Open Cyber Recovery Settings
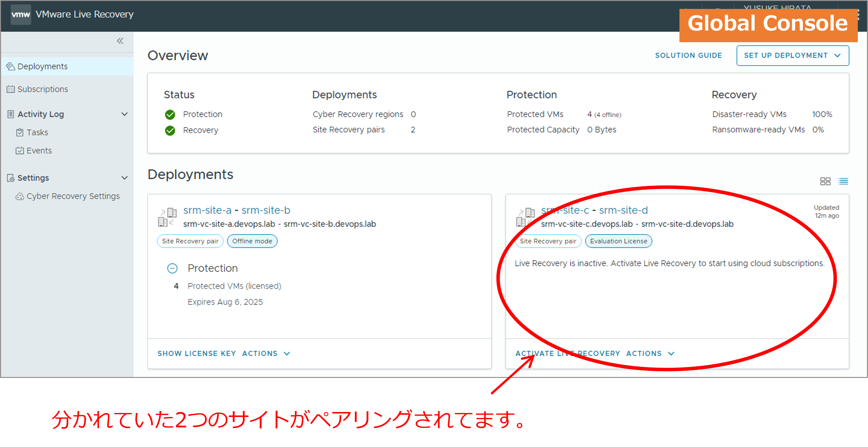 pyautogui.click(x=73, y=196)
